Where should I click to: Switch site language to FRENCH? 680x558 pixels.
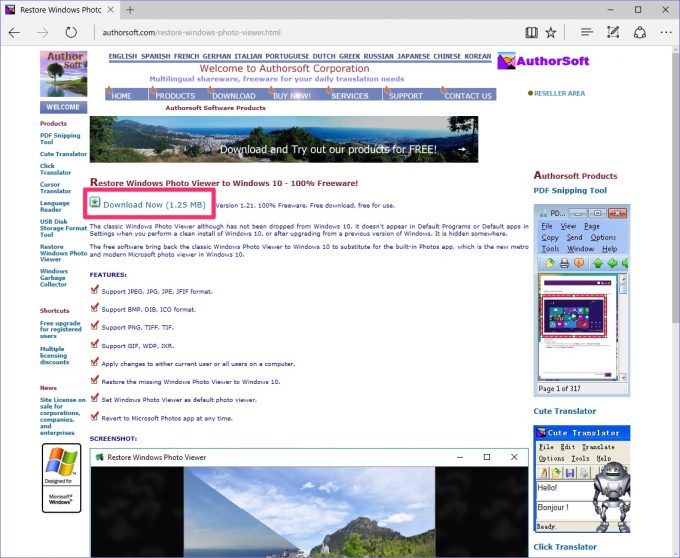click(186, 56)
